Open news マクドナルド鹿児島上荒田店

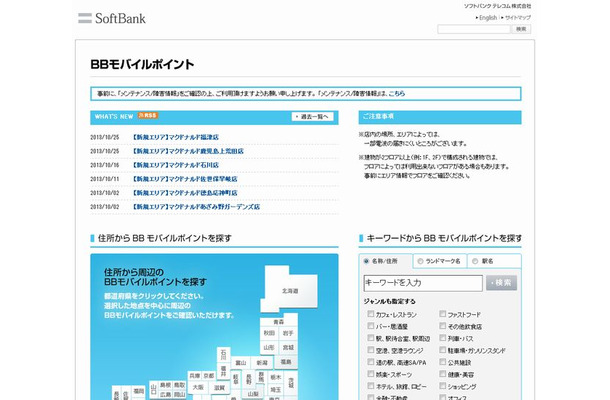(188, 151)
